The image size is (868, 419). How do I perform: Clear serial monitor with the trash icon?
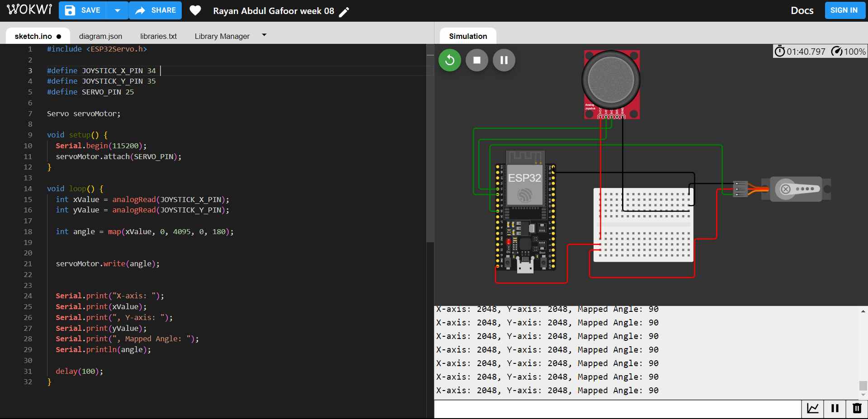click(x=857, y=409)
